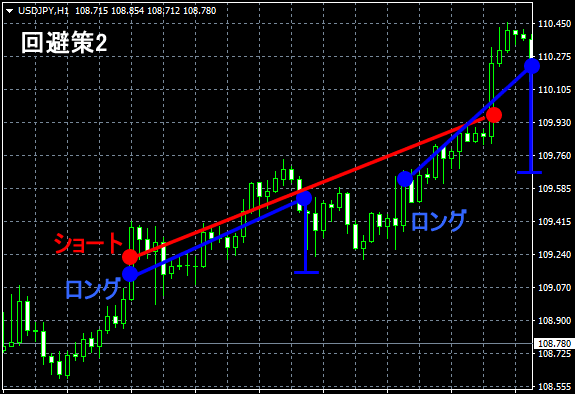Click the blue long entry dot below ショート
The height and width of the screenshot is (394, 575).
point(130,274)
